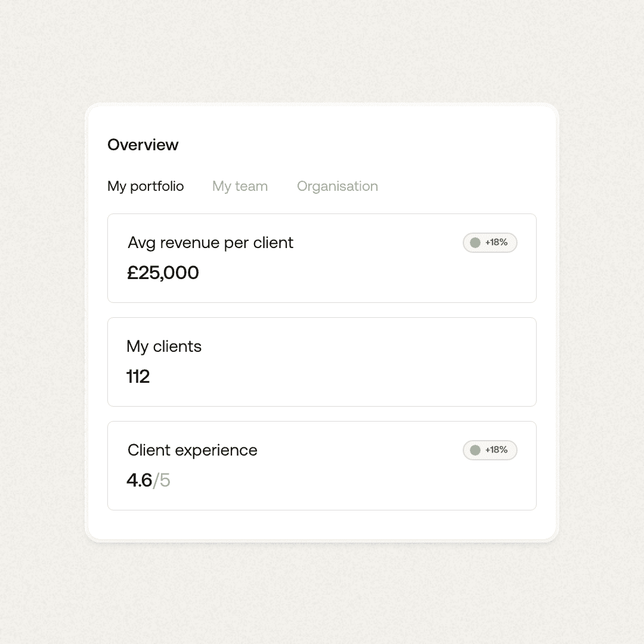Open the Client experience card

[x=322, y=466]
